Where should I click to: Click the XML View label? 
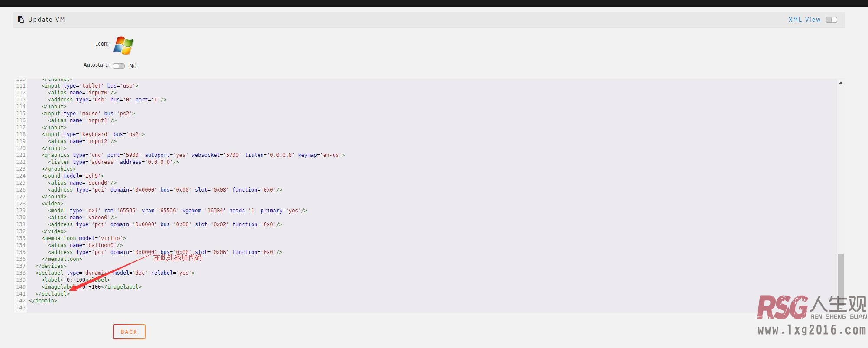click(x=804, y=20)
